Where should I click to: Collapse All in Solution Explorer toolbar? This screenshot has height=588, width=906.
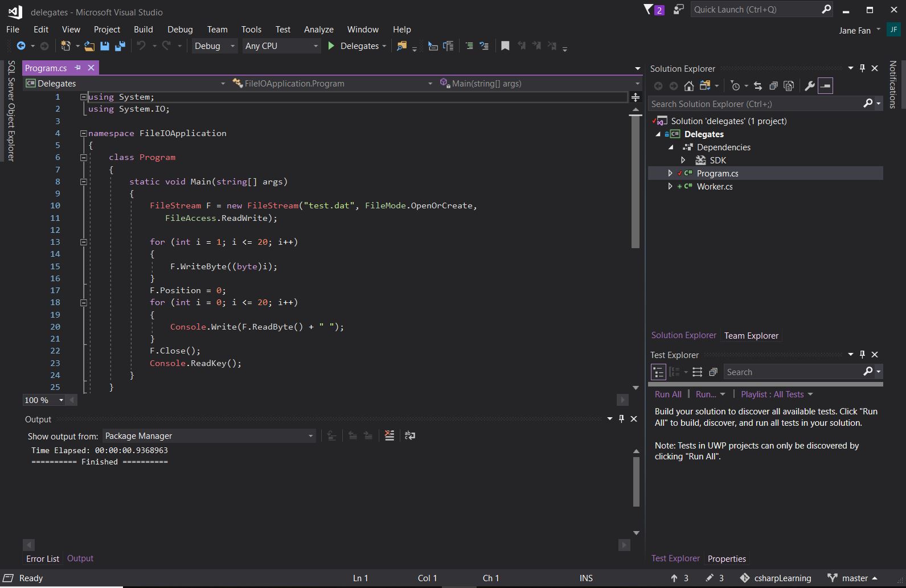[x=773, y=86]
